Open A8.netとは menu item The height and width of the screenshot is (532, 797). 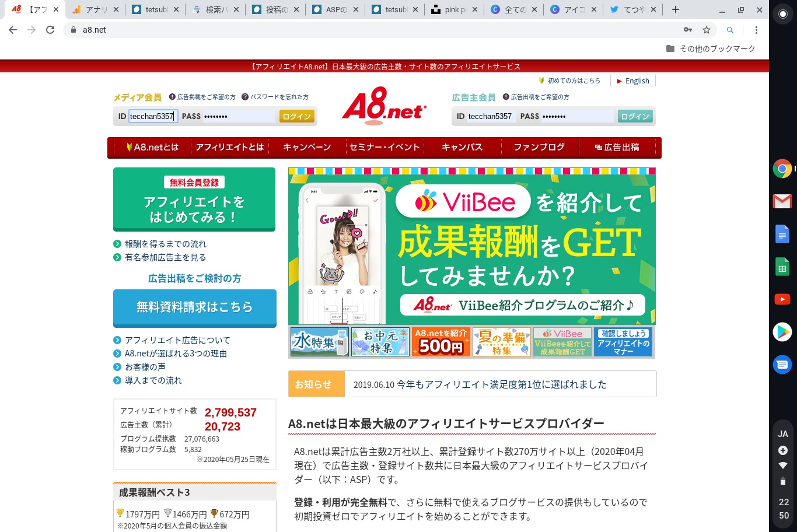point(153,147)
